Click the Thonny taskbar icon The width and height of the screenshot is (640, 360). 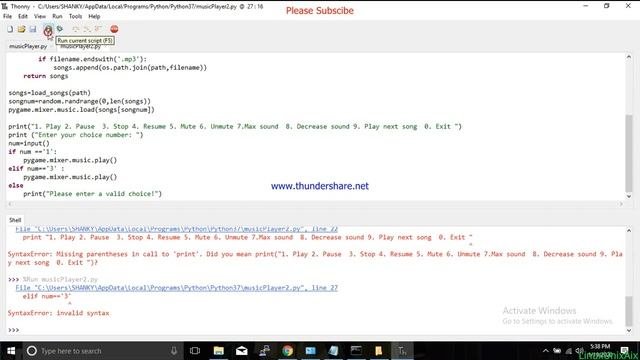[402, 351]
